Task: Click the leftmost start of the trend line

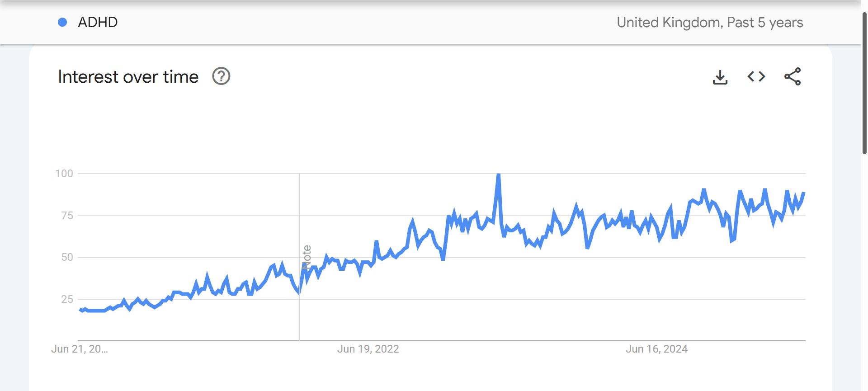Action: 80,310
